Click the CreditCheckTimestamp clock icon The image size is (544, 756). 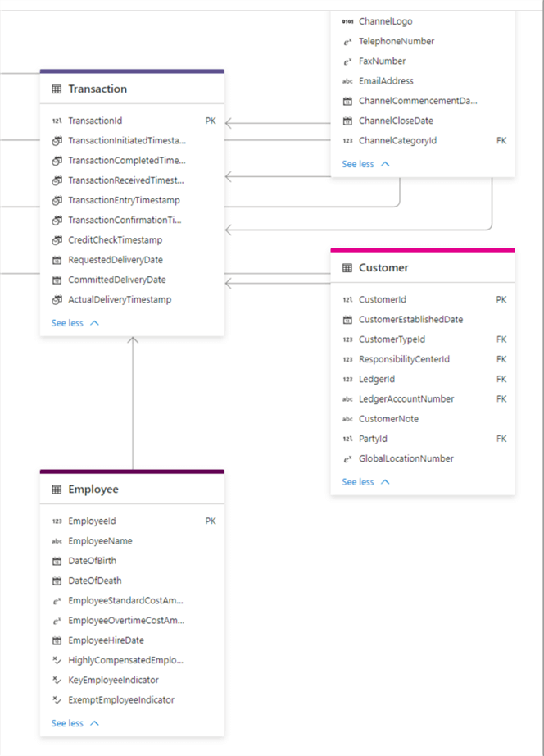tap(57, 240)
